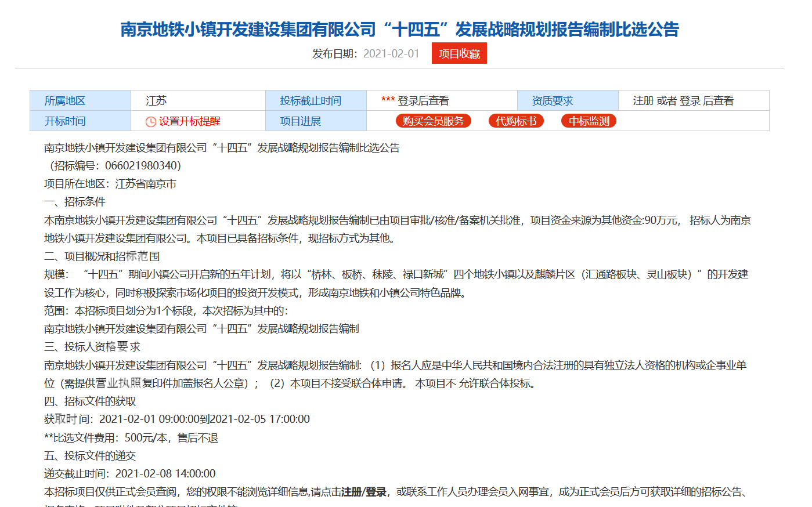Click the 项目进展 header cell
Screen dimensions: 812x507
316,121
